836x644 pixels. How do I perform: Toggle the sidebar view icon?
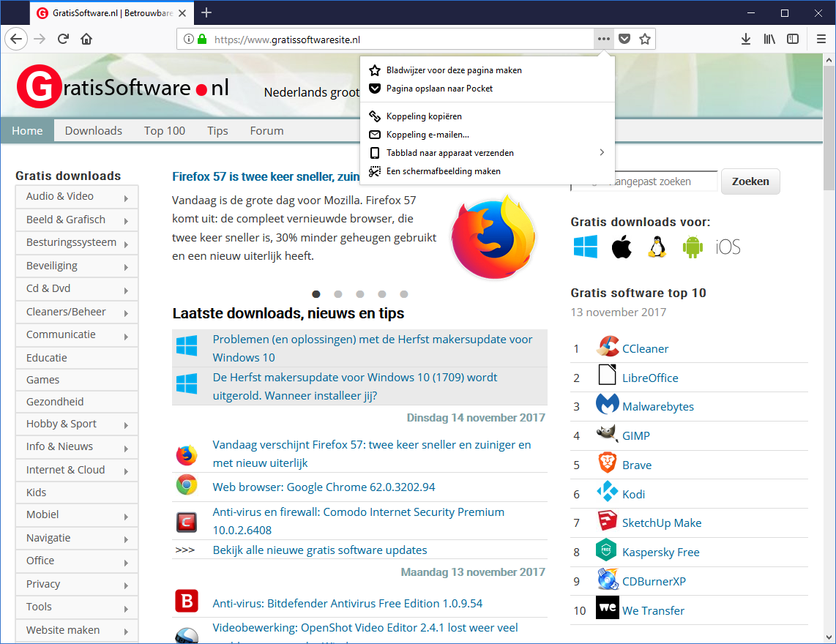pyautogui.click(x=793, y=40)
